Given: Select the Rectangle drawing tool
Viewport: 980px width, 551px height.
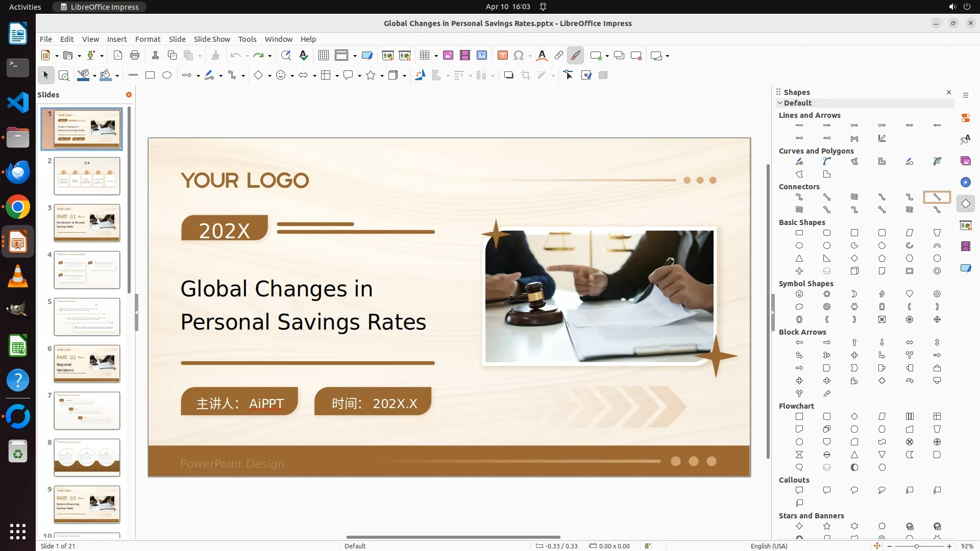Looking at the screenshot, I should [150, 76].
